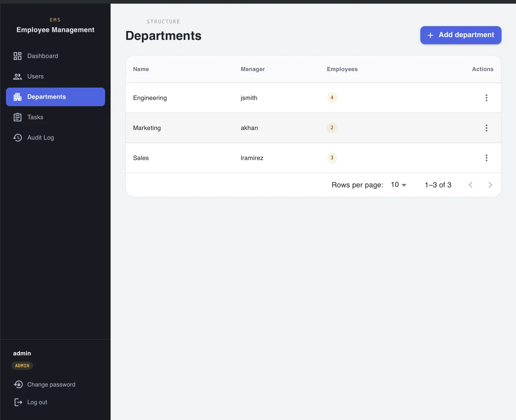Click manager name lramirez

point(252,158)
